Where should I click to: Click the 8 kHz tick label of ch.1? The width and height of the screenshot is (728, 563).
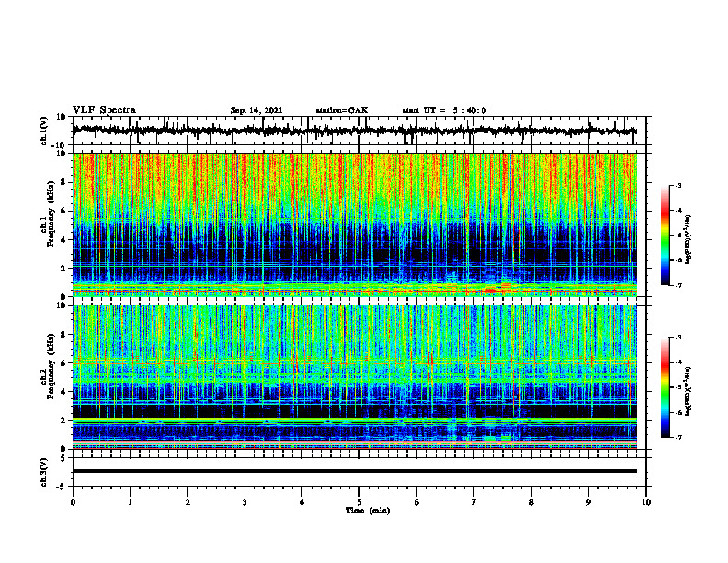point(64,182)
